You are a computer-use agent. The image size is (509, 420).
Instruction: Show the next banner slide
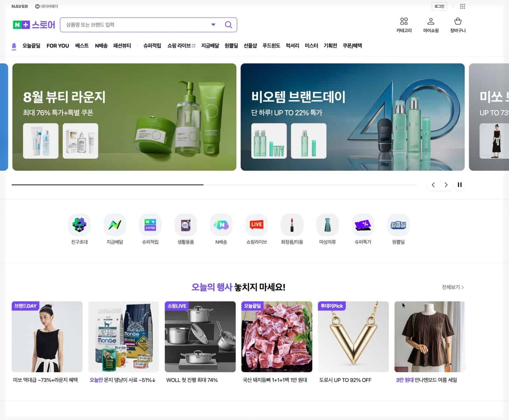coord(446,185)
